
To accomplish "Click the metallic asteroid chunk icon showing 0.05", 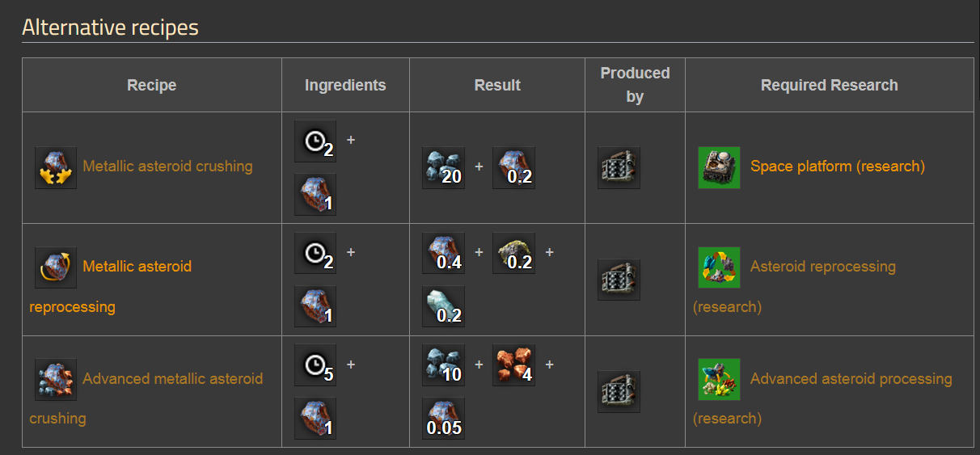I will [x=444, y=418].
